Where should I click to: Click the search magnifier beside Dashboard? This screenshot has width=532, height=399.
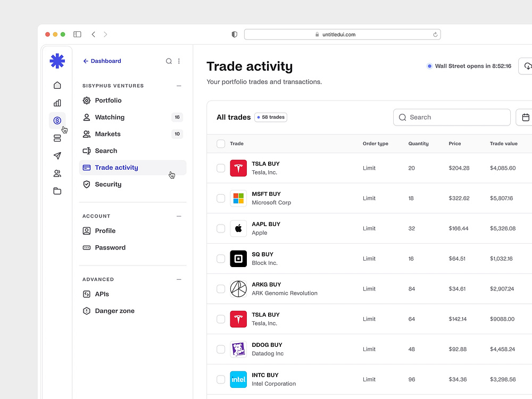pyautogui.click(x=169, y=61)
